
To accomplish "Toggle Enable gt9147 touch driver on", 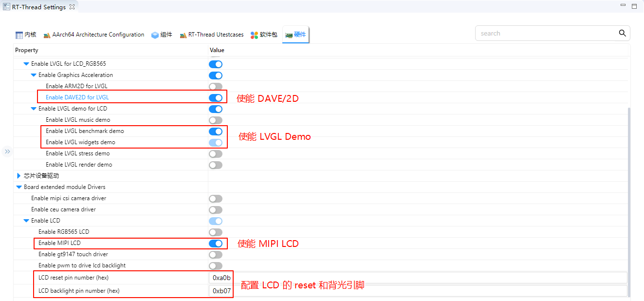I will 216,255.
